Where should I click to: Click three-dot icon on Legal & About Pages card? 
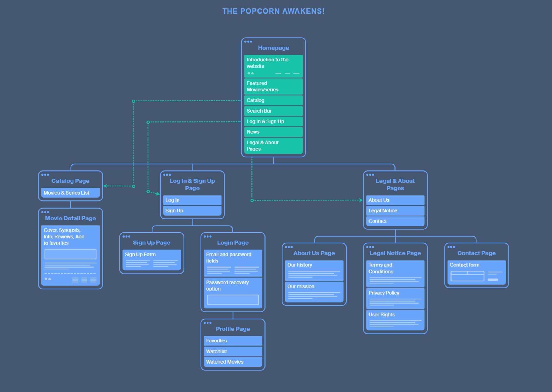tap(370, 175)
